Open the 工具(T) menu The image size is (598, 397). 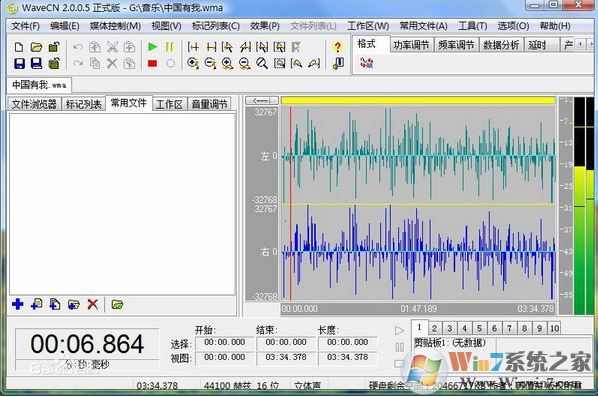[x=473, y=26]
